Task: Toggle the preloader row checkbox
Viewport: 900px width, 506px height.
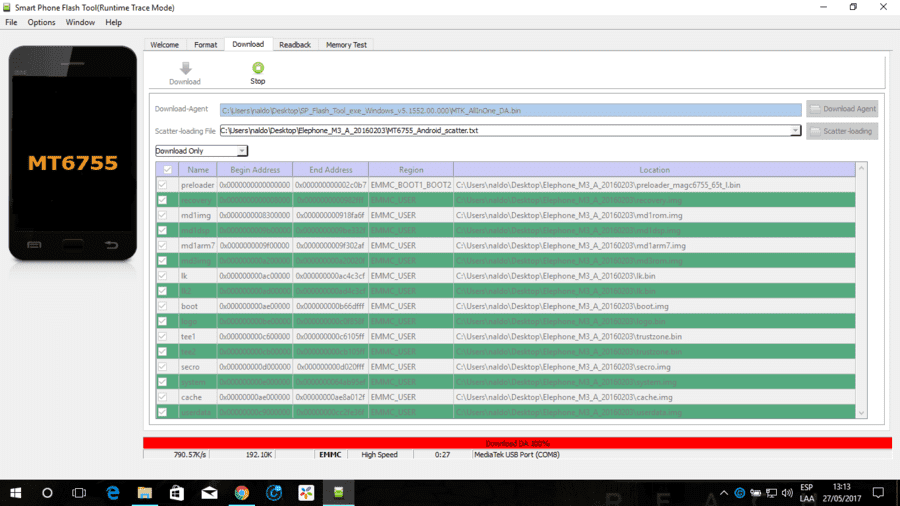Action: click(162, 185)
